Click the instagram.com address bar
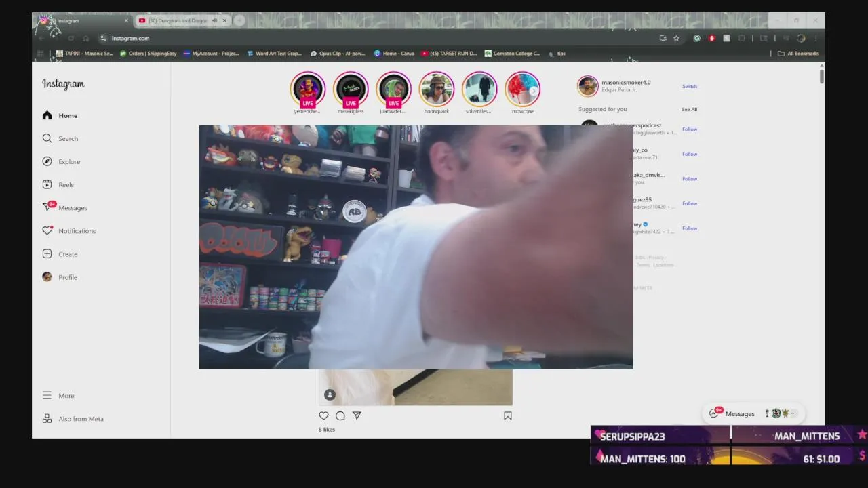The height and width of the screenshot is (488, 868). 380,38
